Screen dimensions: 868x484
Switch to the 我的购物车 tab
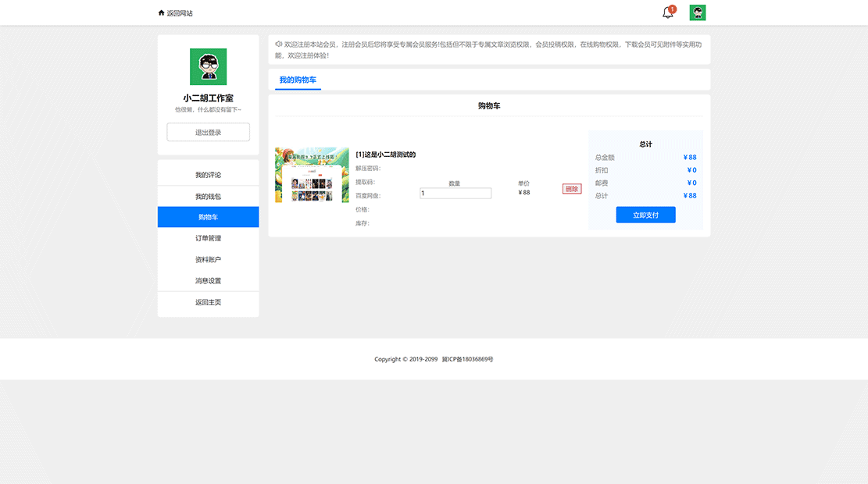click(297, 80)
